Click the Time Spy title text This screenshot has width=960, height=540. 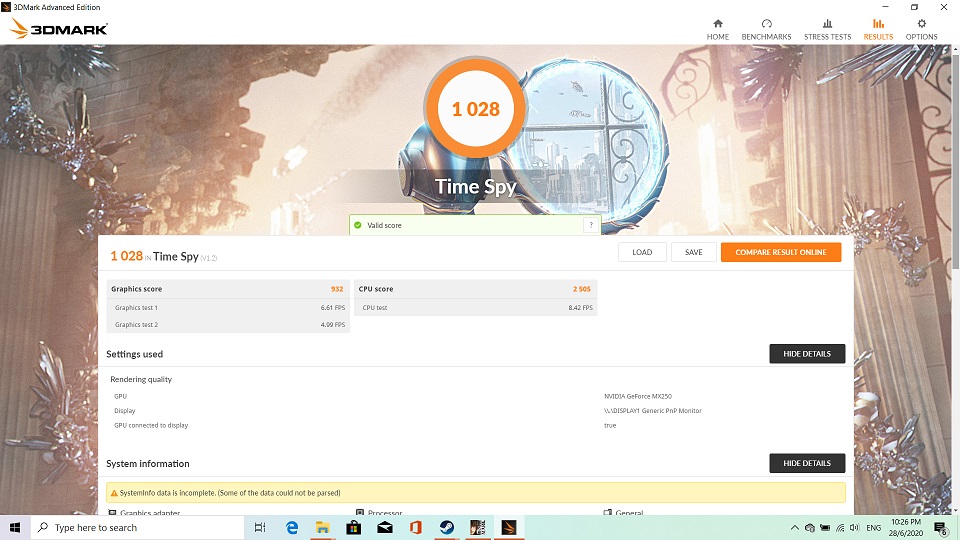[x=476, y=186]
